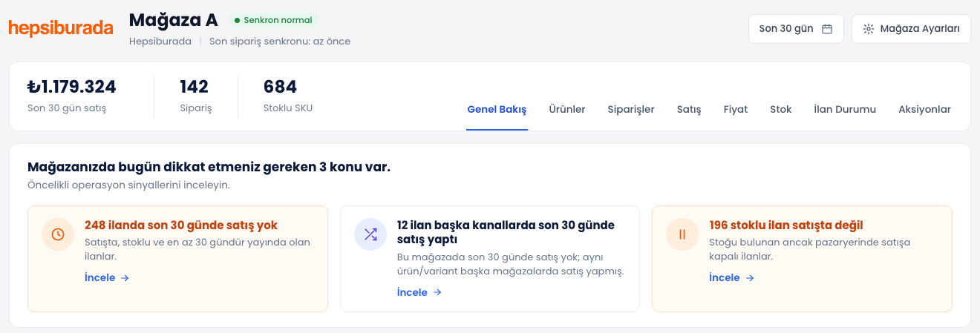
Task: Click the clock icon on 248 ilanda card
Action: [x=58, y=234]
